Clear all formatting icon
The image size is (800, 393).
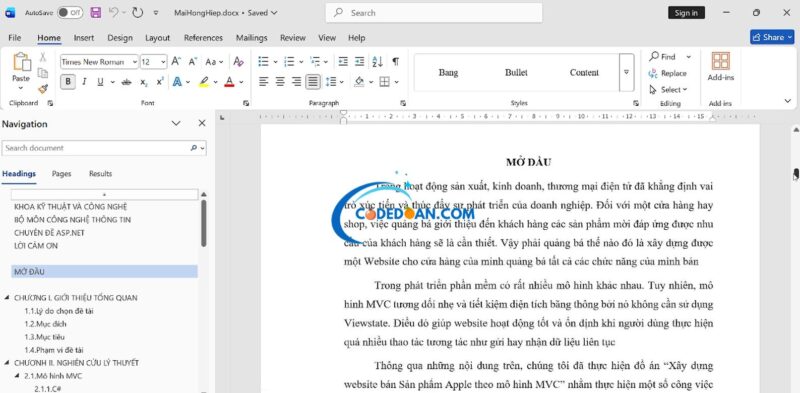[238, 62]
